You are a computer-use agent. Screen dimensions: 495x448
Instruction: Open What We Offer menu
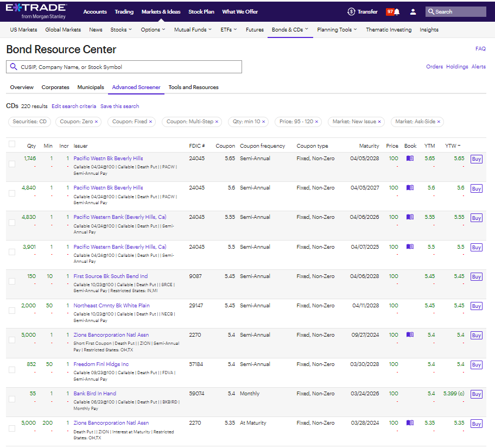(x=240, y=12)
